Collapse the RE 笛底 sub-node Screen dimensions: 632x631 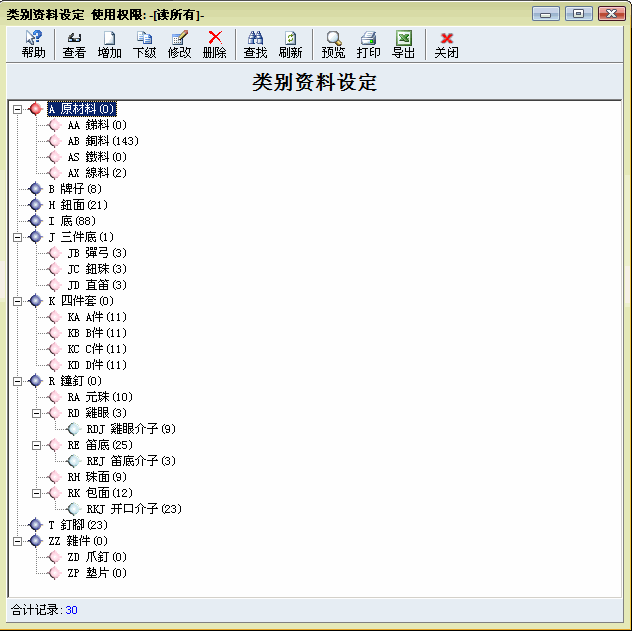36,445
